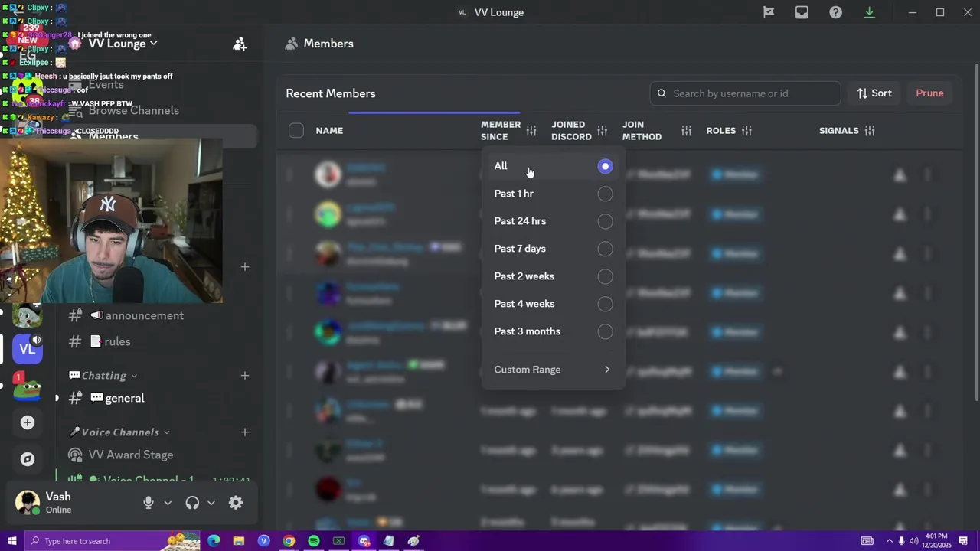Open Joined Discord column filter icon

click(602, 131)
